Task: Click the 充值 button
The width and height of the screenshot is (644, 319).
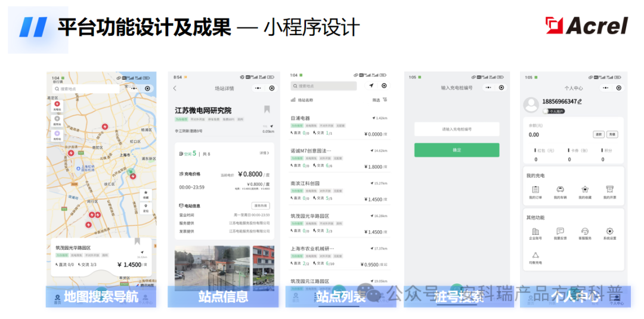Action: 612,134
